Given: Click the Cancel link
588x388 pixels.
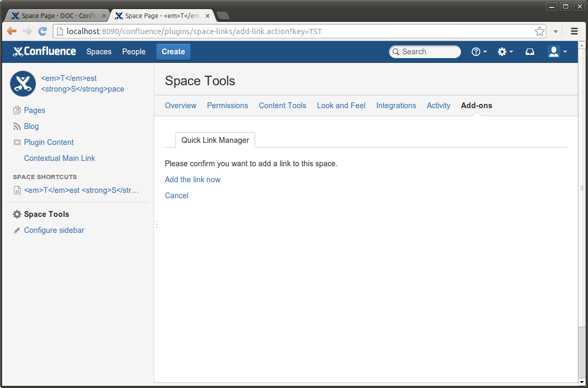Looking at the screenshot, I should pos(177,196).
